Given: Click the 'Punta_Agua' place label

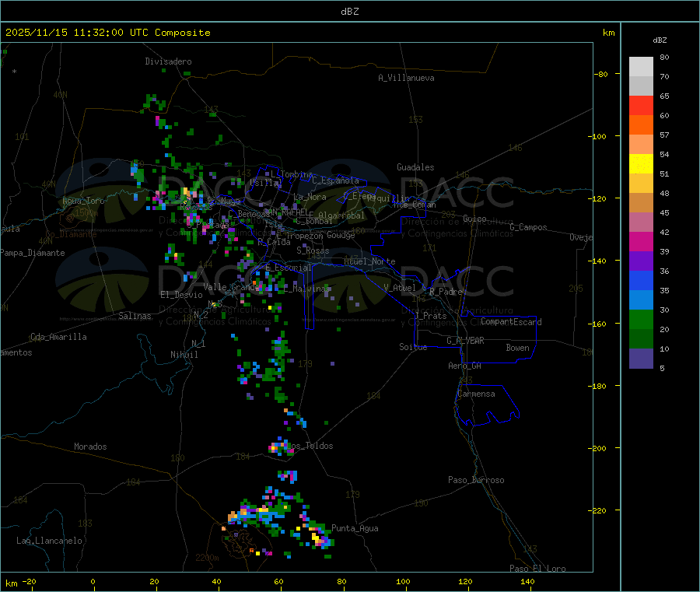Looking at the screenshot, I should pos(355,528).
